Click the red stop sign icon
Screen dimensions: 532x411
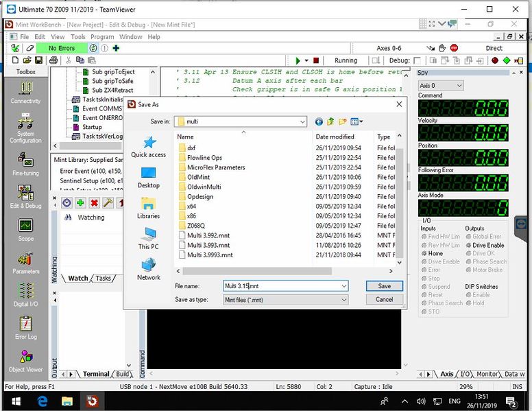point(454,48)
